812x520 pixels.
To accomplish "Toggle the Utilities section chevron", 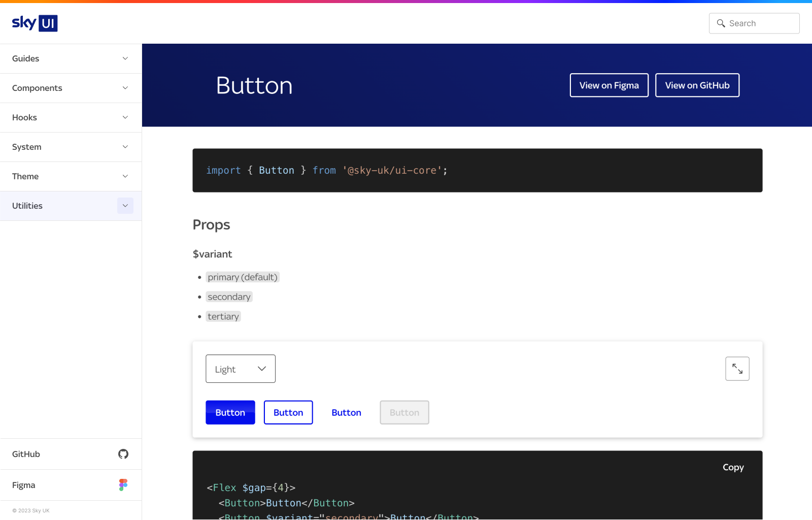I will tap(125, 206).
